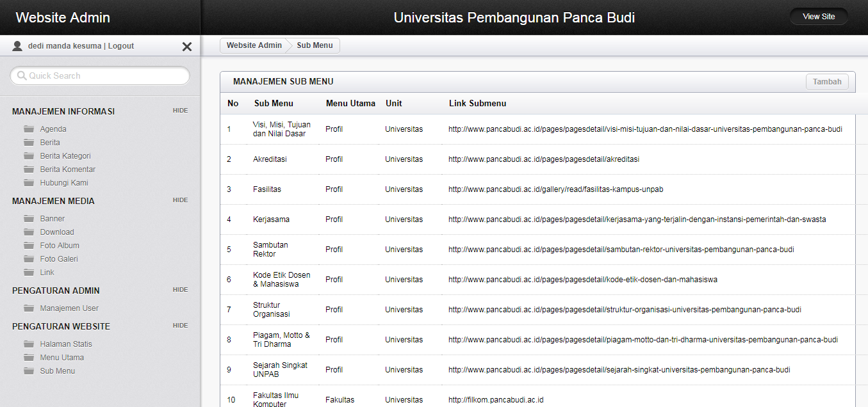868x407 pixels.
Task: Hide the Manajemen Media section
Action: click(180, 200)
